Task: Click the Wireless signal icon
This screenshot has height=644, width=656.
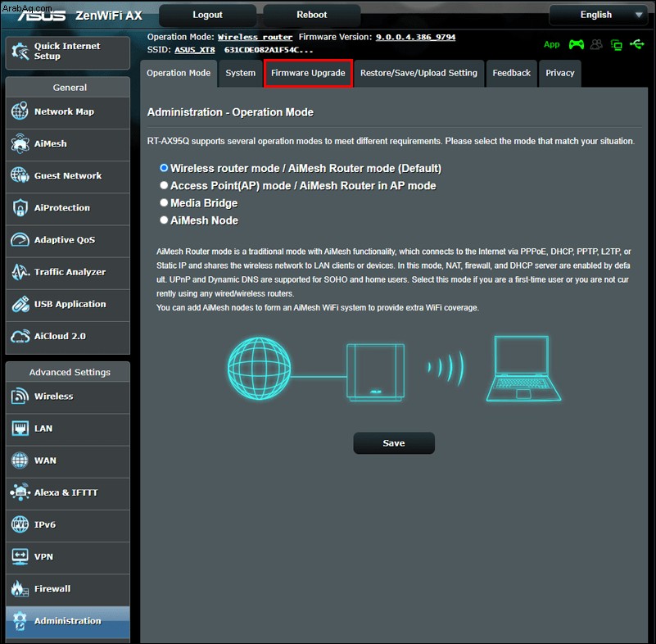Action: [x=20, y=396]
